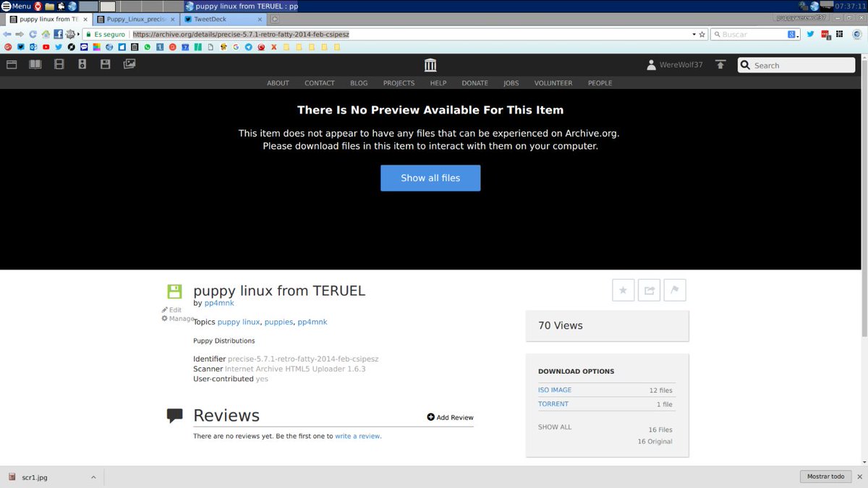Open address bar history dropdown arrow
Screen dimensions: 868x488
point(694,34)
